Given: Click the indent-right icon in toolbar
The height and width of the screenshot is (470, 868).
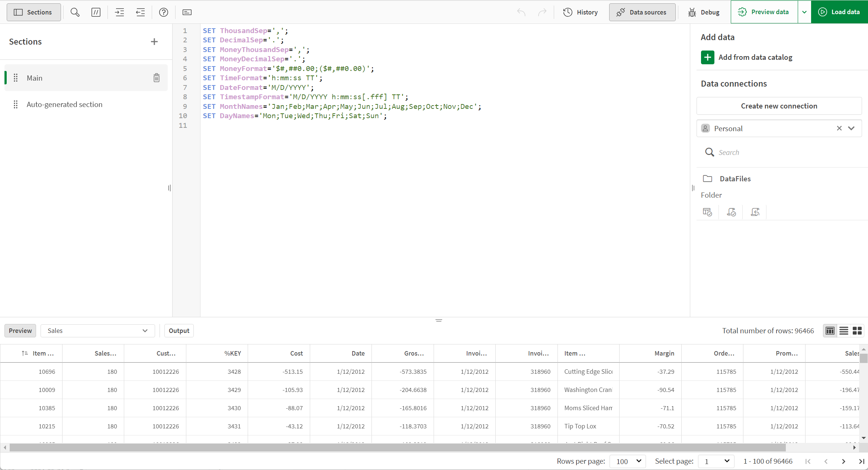Looking at the screenshot, I should [x=119, y=12].
